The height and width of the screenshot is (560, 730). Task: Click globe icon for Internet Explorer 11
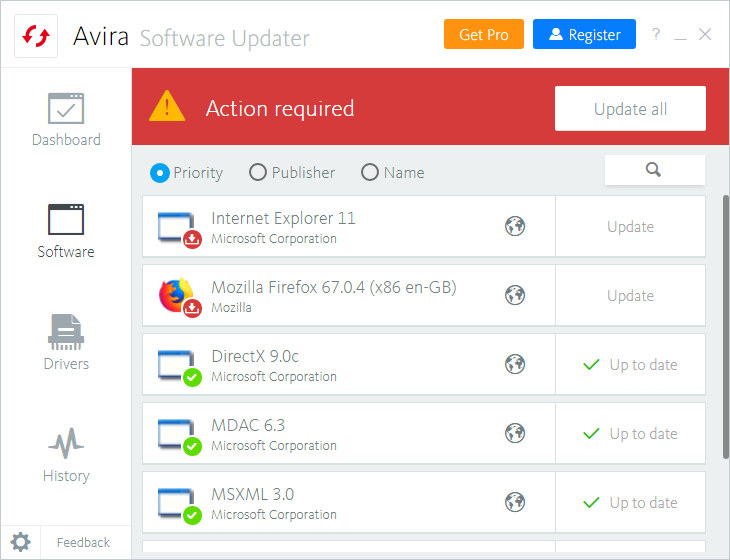tap(515, 227)
